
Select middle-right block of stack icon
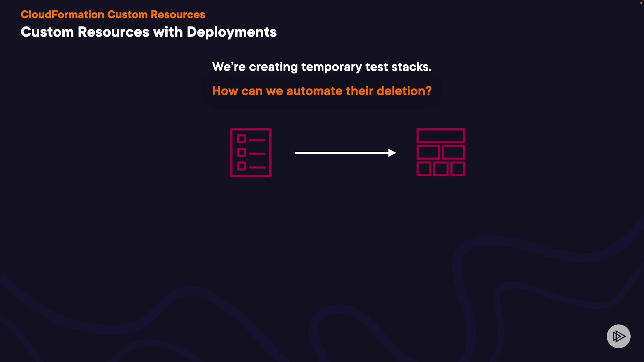(453, 153)
